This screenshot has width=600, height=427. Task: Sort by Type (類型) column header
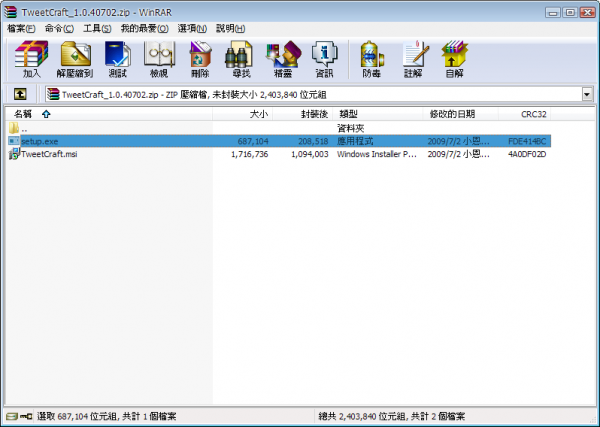tap(378, 114)
